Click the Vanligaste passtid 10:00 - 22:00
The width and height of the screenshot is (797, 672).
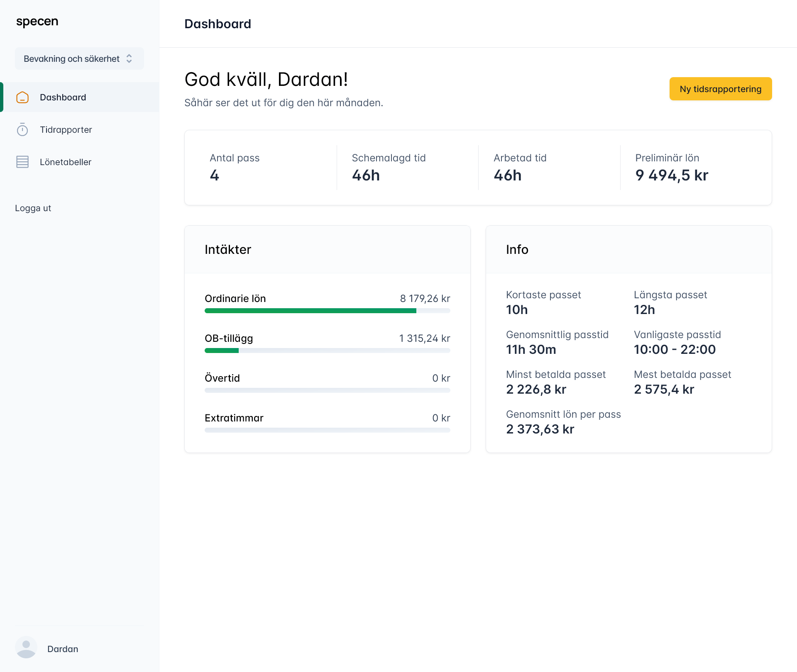[x=675, y=349]
